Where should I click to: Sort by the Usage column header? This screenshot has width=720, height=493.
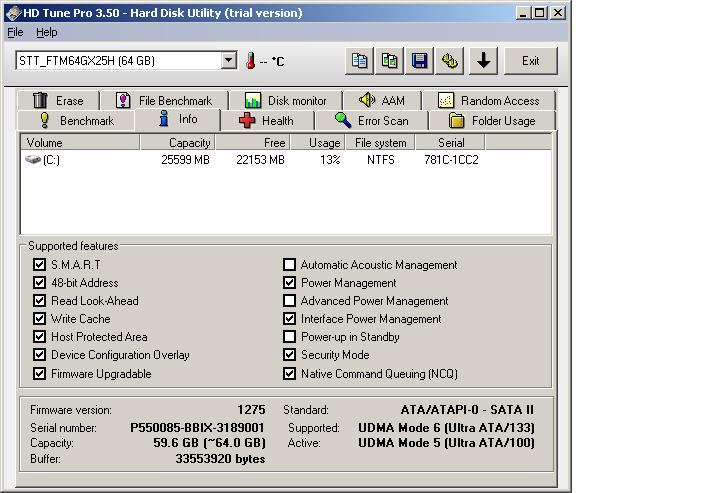[x=318, y=142]
